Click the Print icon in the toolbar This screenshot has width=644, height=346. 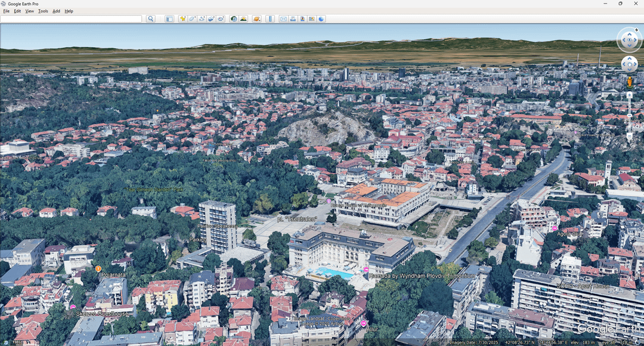point(293,19)
